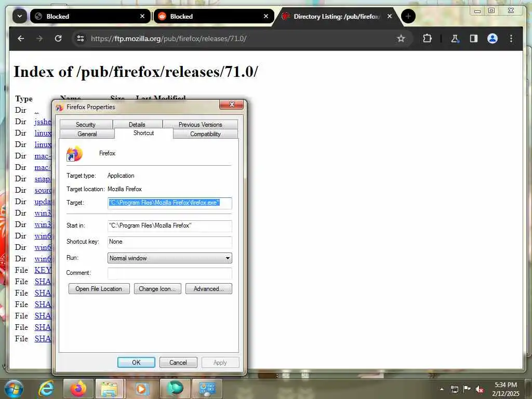
Task: Open the Compatibility tab
Action: (205, 134)
